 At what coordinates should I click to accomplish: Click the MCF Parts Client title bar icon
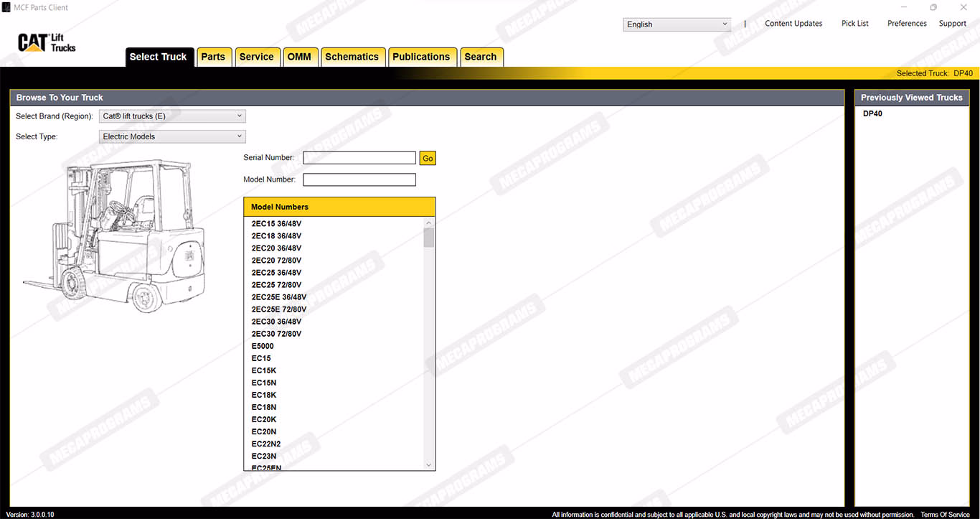pos(6,7)
